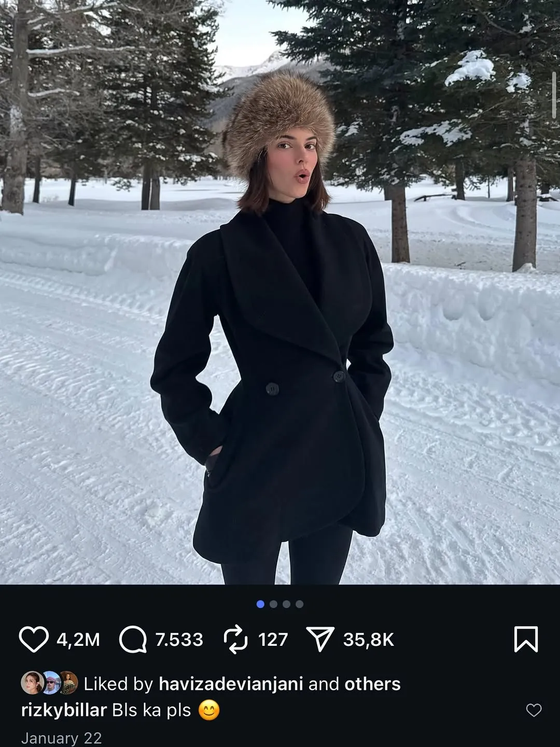
Task: View the 35,8K shares count
Action: [x=369, y=639]
